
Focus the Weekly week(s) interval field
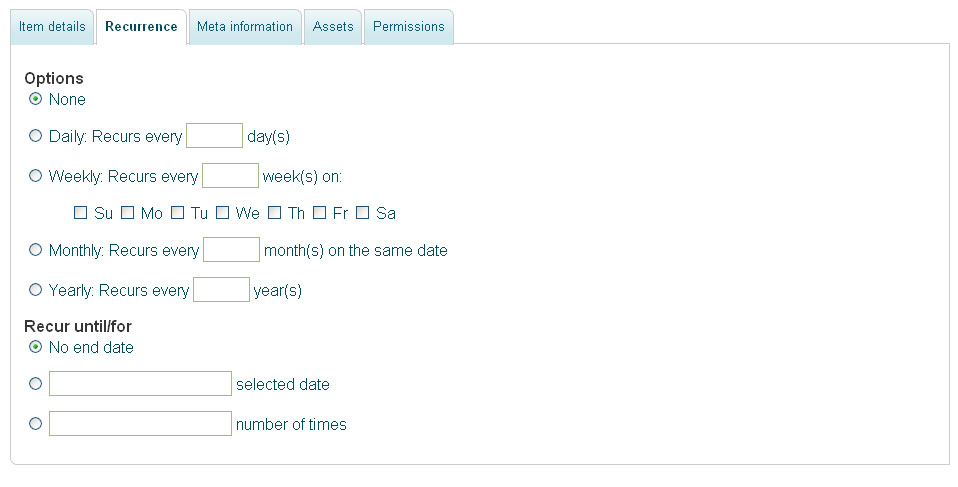[230, 176]
